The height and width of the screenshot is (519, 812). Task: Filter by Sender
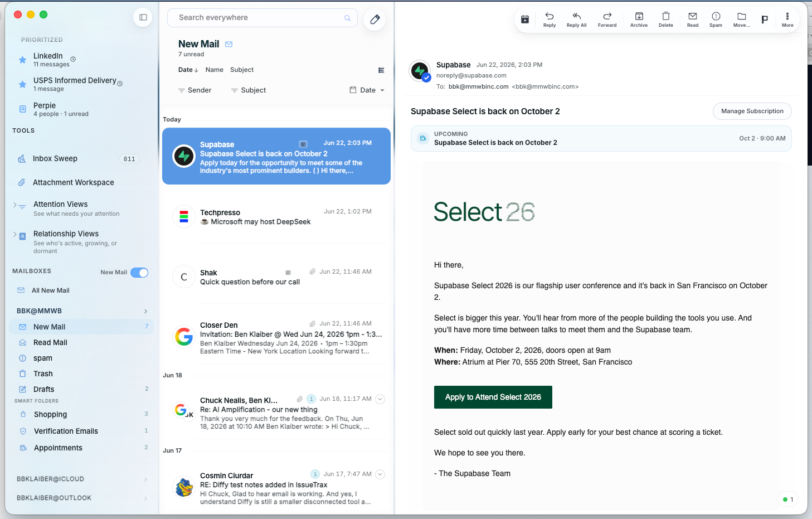(x=195, y=90)
